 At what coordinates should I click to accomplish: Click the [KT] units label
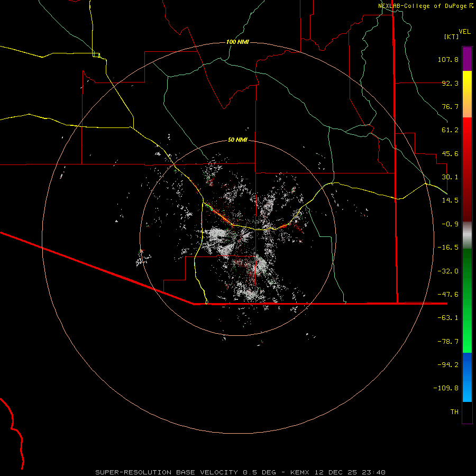(452, 36)
